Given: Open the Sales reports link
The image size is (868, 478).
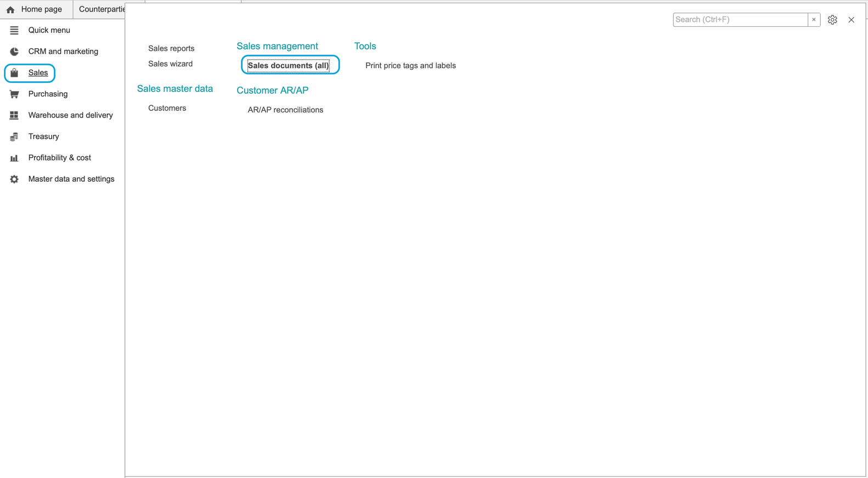Looking at the screenshot, I should click(171, 48).
